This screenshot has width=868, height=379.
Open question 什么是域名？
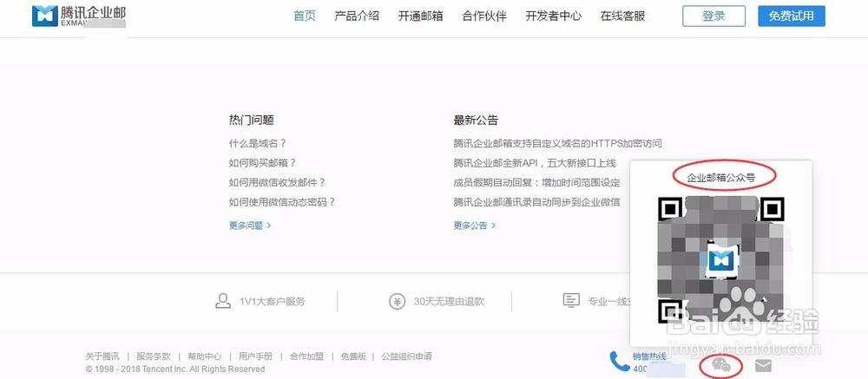258,143
